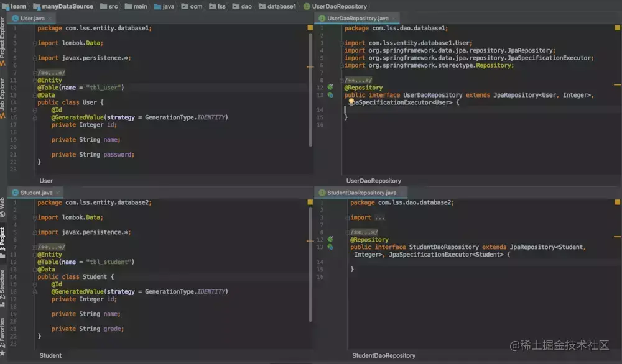
Task: Expand the folded comment in Student.java
Action: click(51, 247)
